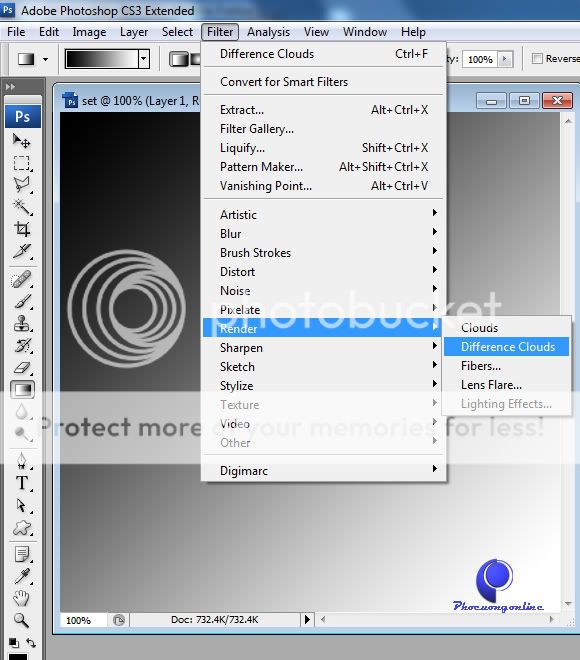Select the Eyedropper tool
The width and height of the screenshot is (580, 660).
pyautogui.click(x=21, y=577)
